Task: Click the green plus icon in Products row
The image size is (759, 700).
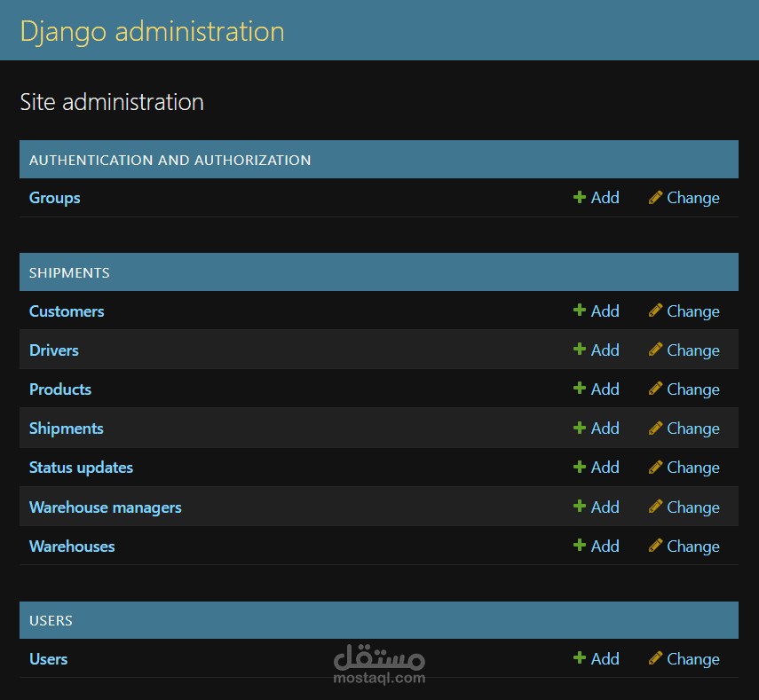Action: tap(579, 389)
